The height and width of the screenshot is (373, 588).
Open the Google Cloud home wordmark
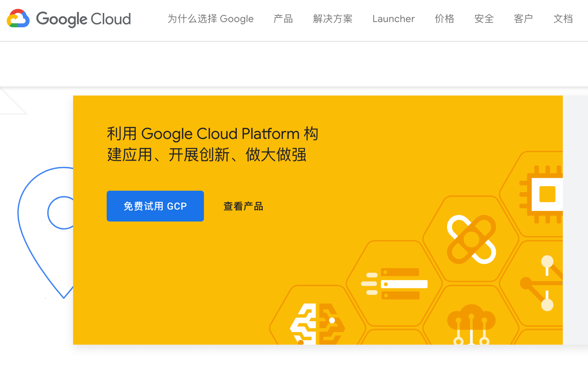click(x=83, y=19)
